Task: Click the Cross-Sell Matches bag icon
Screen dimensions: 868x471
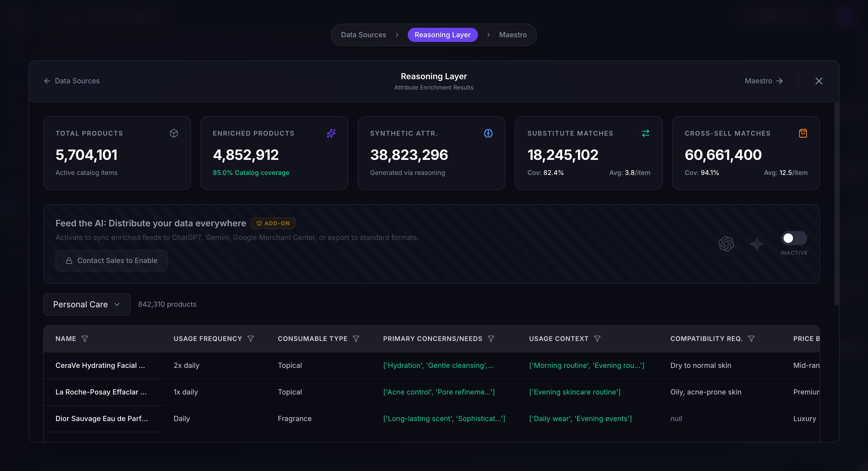Action: click(803, 133)
